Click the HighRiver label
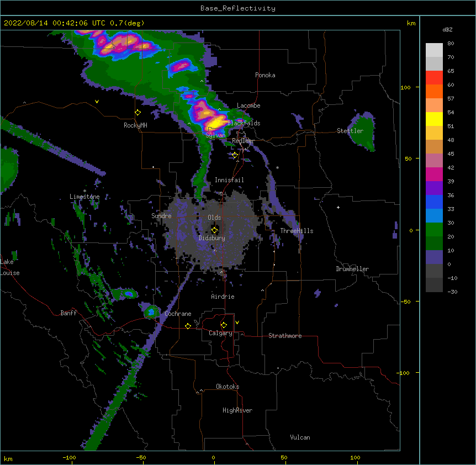The height and width of the screenshot is (465, 476). tap(237, 410)
